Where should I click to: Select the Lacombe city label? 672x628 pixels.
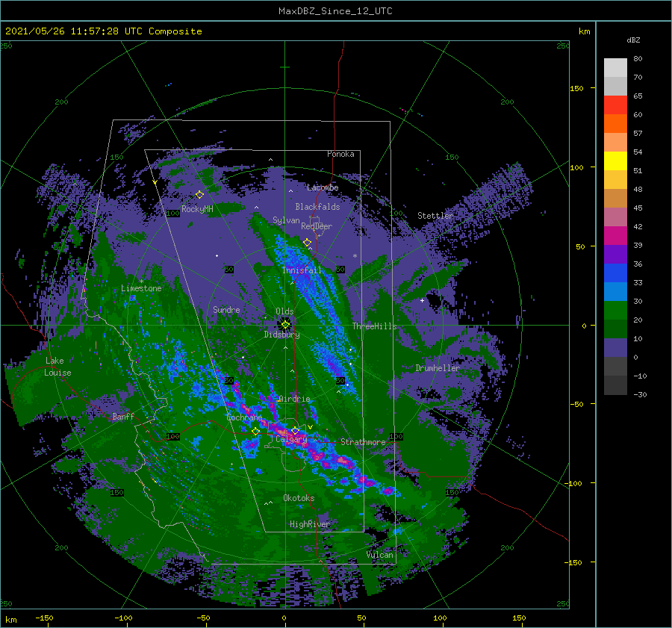(x=323, y=187)
